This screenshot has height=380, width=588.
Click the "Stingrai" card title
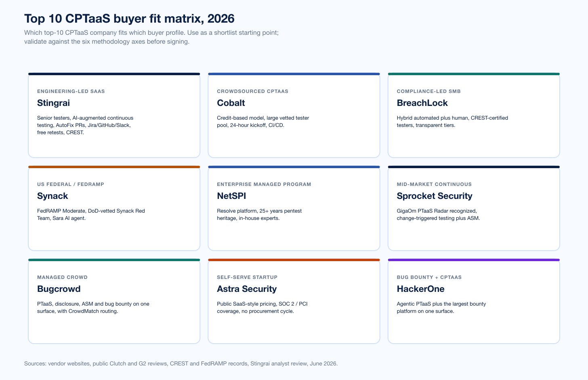click(53, 103)
